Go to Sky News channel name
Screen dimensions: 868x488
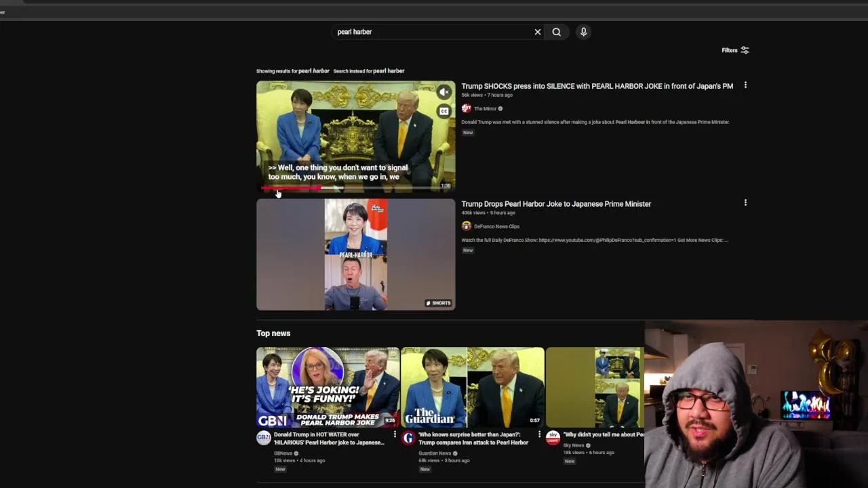(573, 445)
